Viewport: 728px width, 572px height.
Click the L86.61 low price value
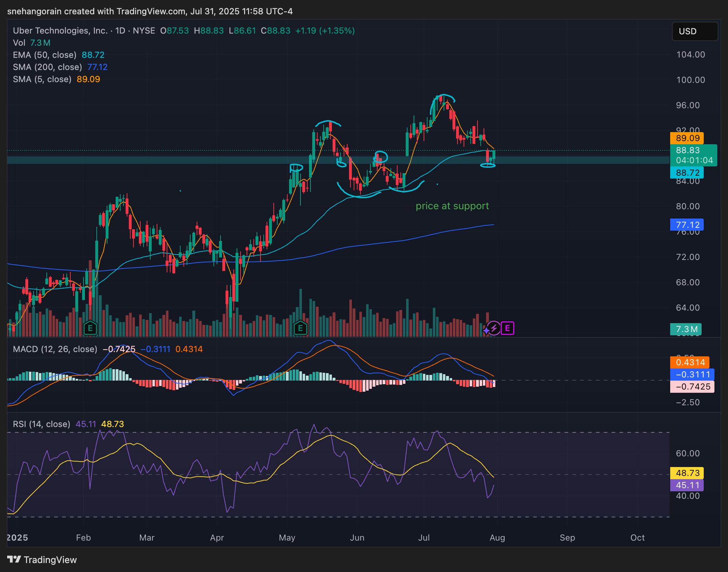click(242, 31)
